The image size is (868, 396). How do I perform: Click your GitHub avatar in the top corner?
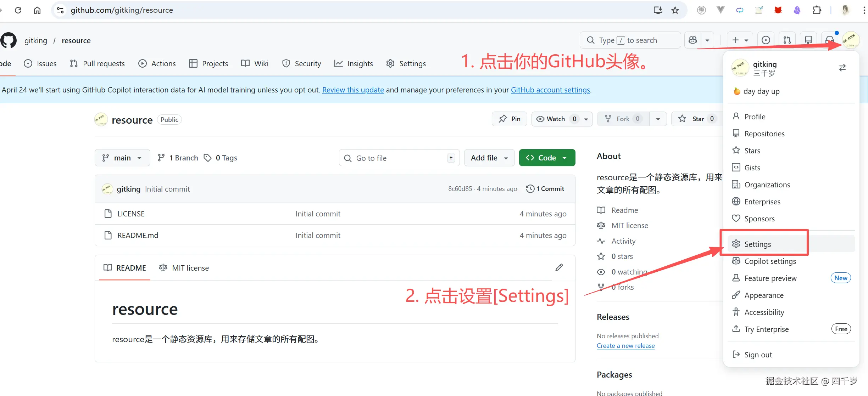[x=850, y=40]
